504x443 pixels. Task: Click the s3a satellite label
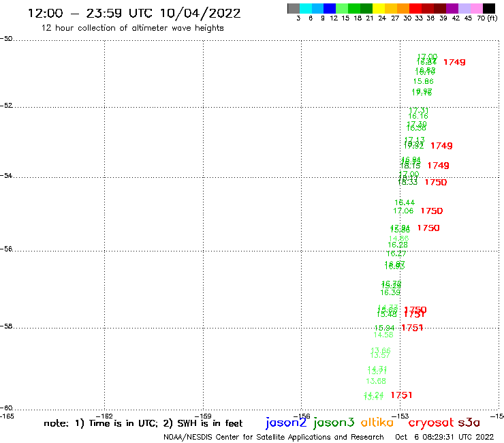(x=469, y=423)
